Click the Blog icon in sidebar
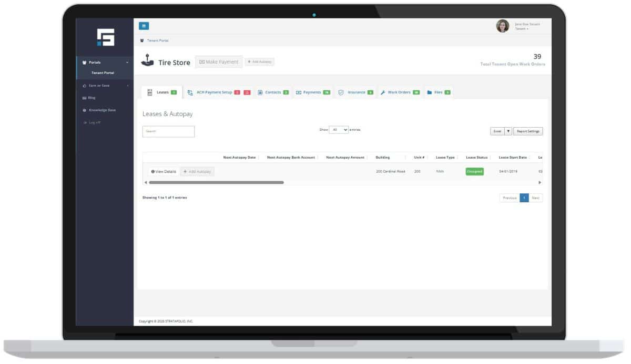This screenshot has height=364, width=631. click(84, 98)
